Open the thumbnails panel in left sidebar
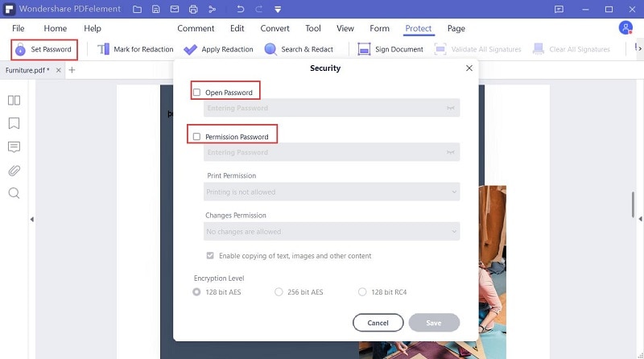 [x=14, y=101]
